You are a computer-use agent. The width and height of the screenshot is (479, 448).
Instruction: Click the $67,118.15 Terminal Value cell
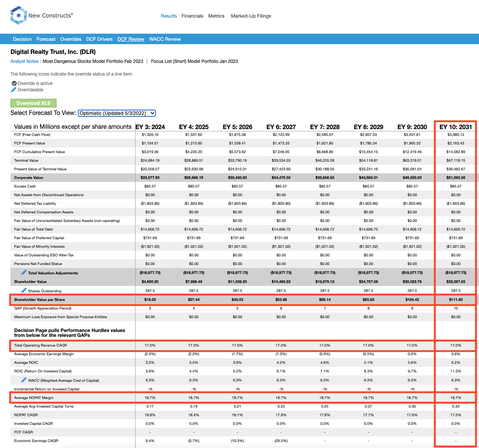[456, 161]
